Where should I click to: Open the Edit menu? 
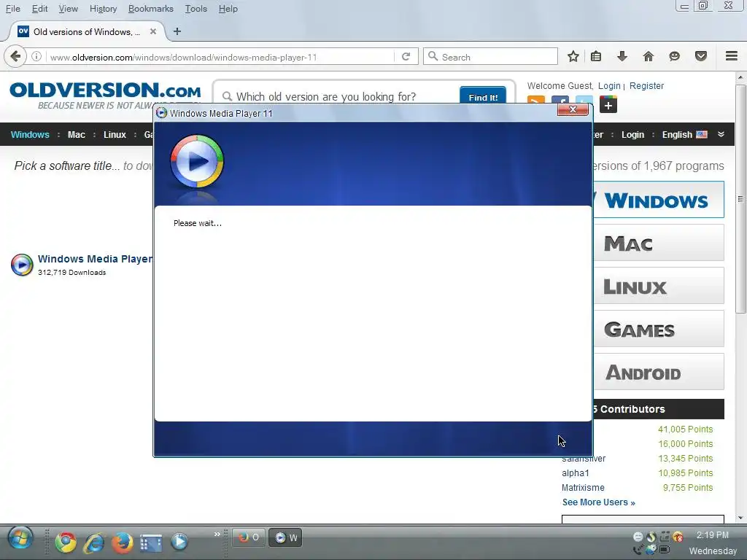tap(39, 9)
